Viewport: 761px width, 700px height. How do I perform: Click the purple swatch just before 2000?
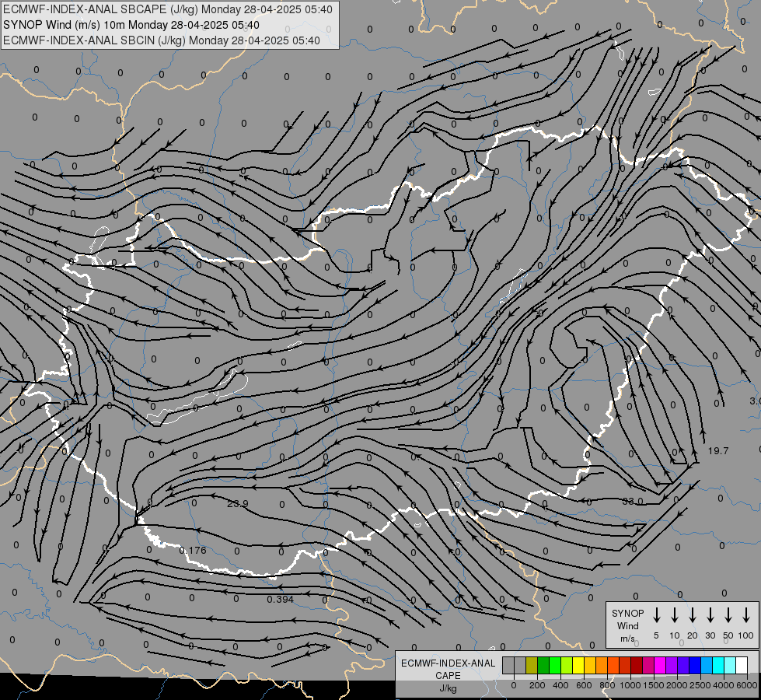tap(671, 665)
